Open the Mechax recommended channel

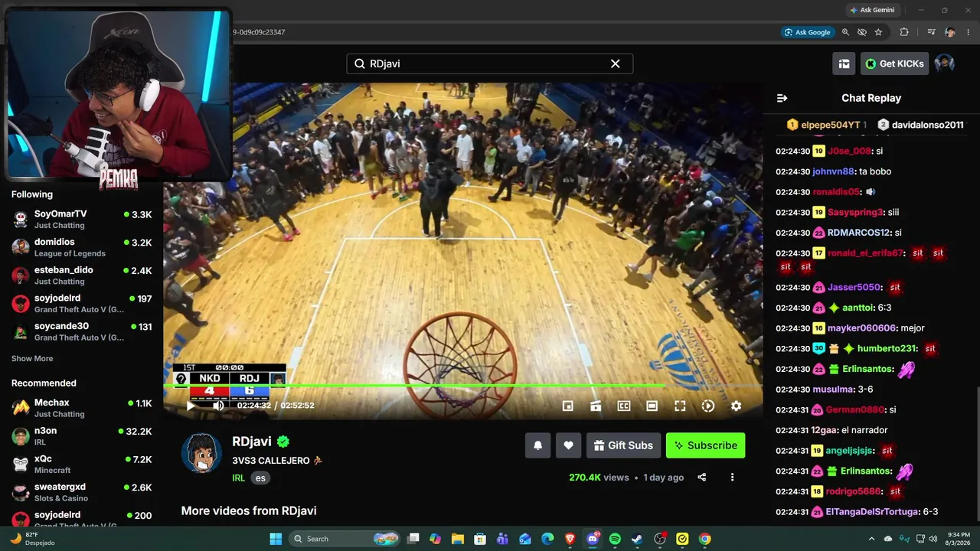[x=81, y=408]
